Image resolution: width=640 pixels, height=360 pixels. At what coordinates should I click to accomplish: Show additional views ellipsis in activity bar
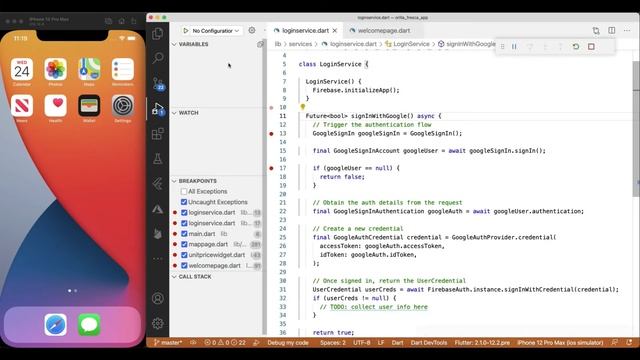158,258
